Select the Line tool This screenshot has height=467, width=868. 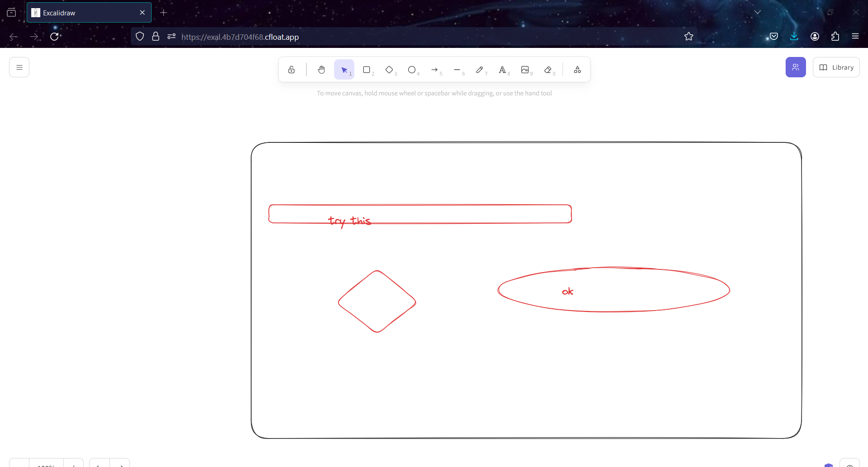(x=457, y=70)
